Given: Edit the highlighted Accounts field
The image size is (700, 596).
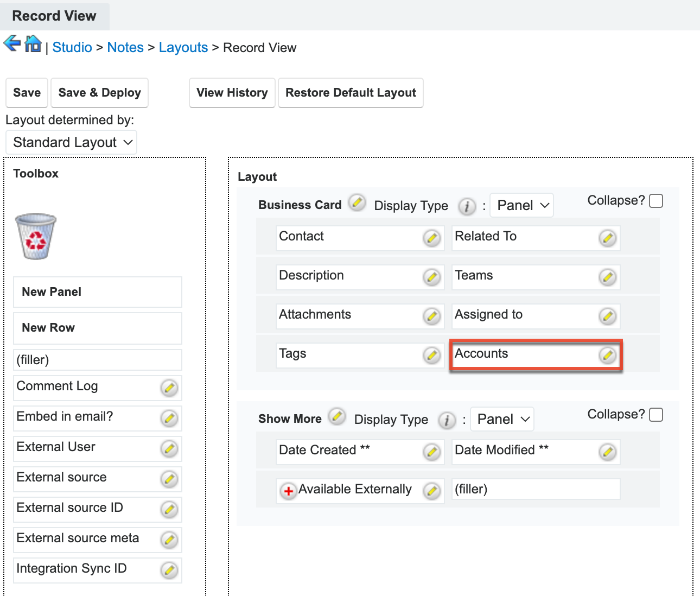Looking at the screenshot, I should pos(608,355).
